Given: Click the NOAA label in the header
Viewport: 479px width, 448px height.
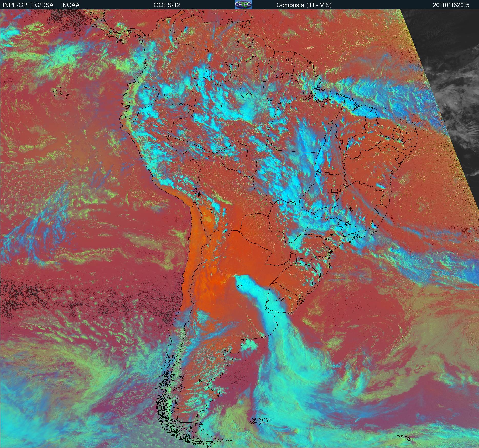Looking at the screenshot, I should click(x=71, y=5).
